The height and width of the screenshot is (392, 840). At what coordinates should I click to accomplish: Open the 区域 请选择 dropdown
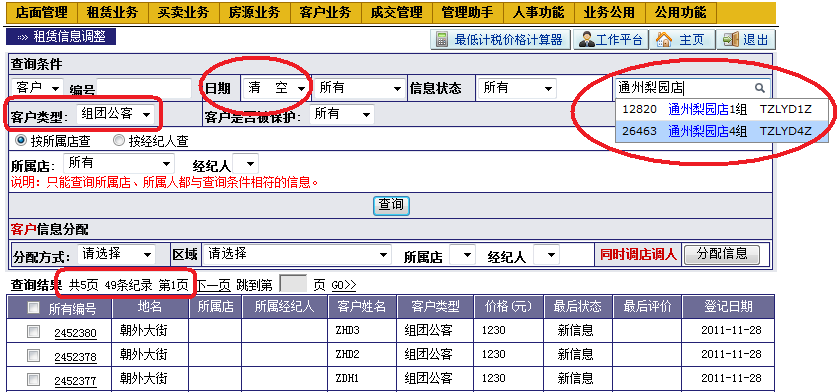297,254
